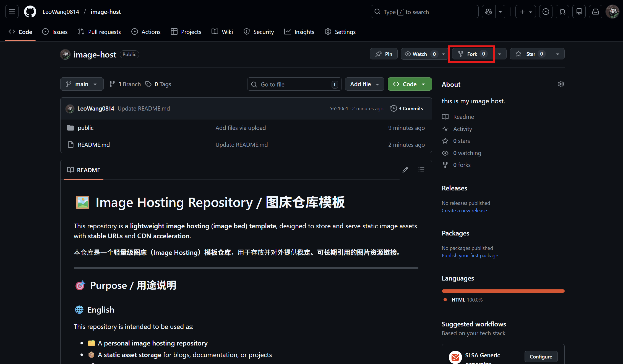Open About section settings gear

pyautogui.click(x=561, y=84)
